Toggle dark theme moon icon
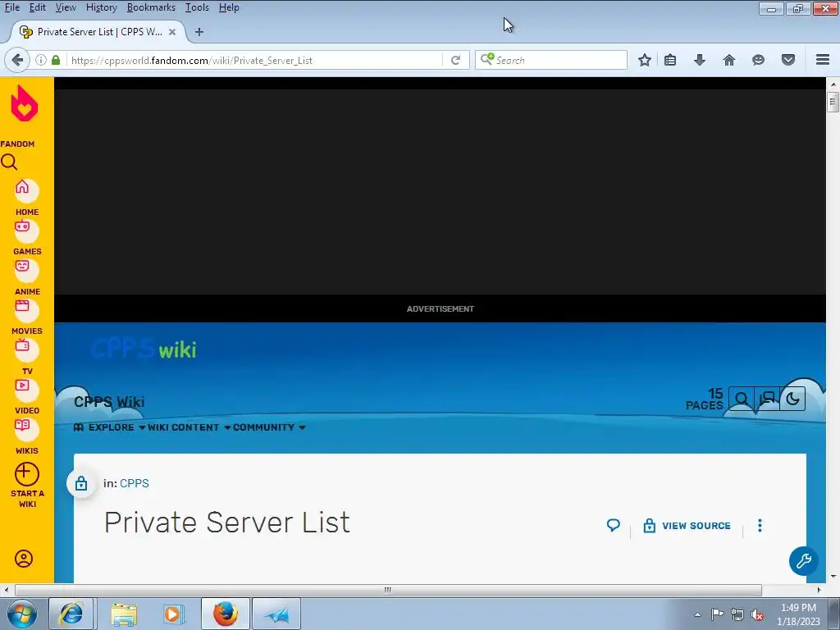840x630 pixels. click(x=793, y=399)
